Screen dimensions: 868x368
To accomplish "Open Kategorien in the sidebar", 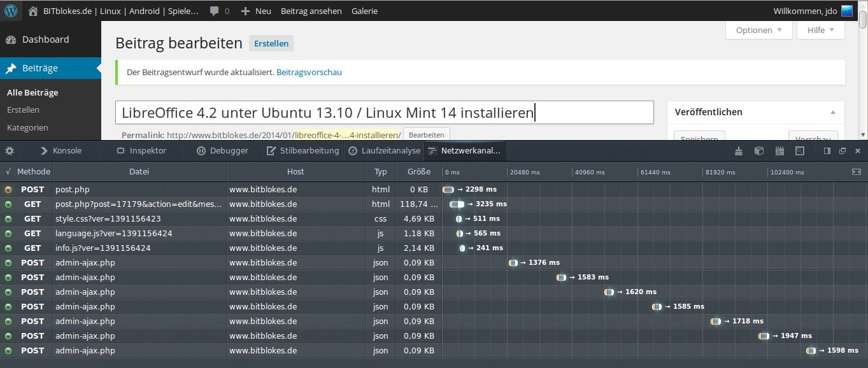I will (x=27, y=127).
